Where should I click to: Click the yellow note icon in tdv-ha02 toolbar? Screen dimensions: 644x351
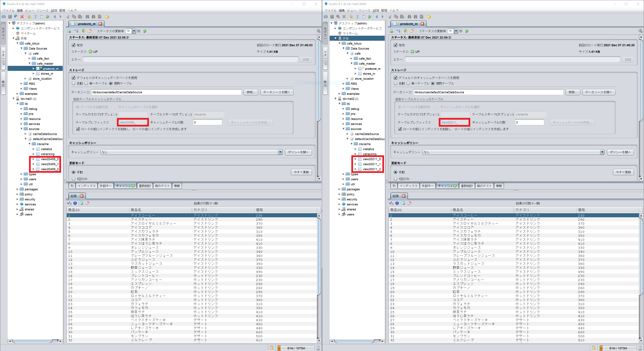tap(429, 17)
